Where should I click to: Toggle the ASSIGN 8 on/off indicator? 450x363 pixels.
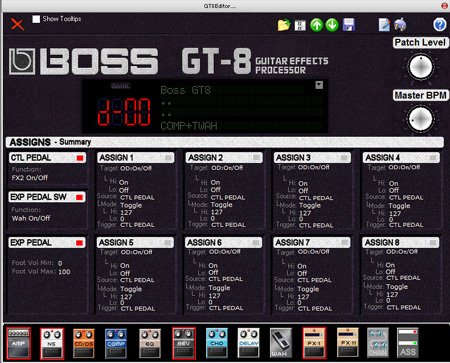point(433,243)
